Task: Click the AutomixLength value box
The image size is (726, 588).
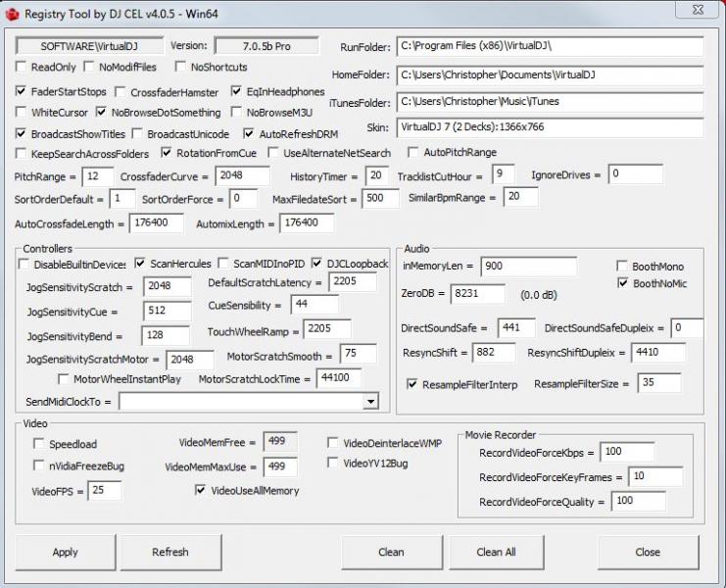Action: click(306, 223)
